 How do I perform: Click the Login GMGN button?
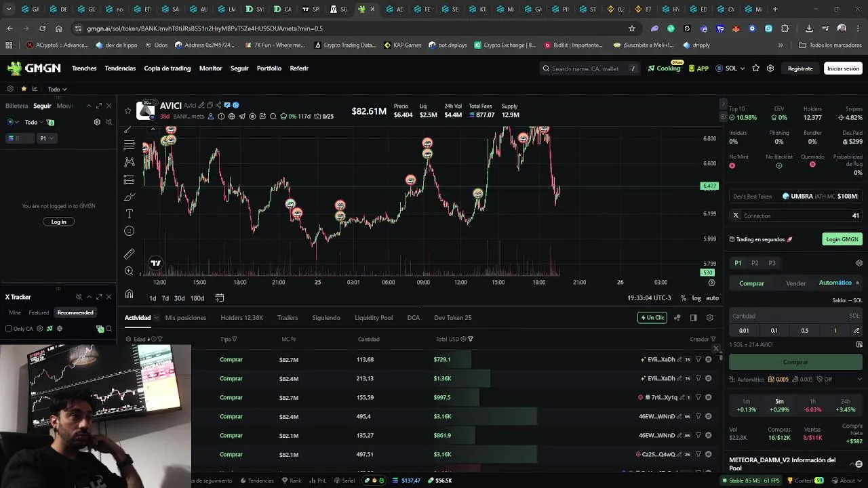click(x=842, y=239)
